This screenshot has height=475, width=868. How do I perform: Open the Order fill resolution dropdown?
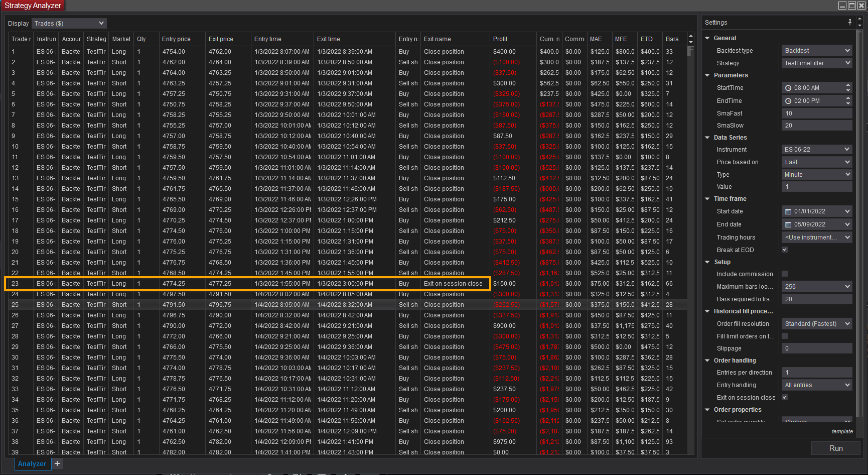click(x=817, y=324)
